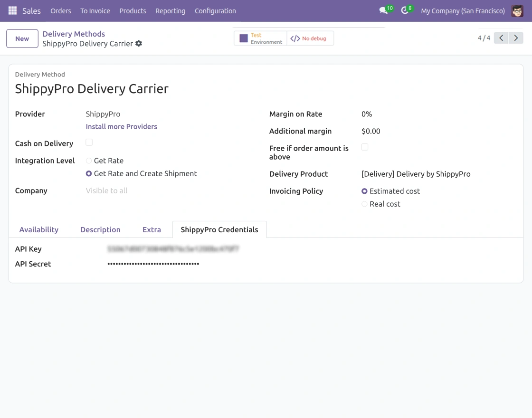
Task: Follow the Delivery Methods breadcrumb link
Action: 74,34
